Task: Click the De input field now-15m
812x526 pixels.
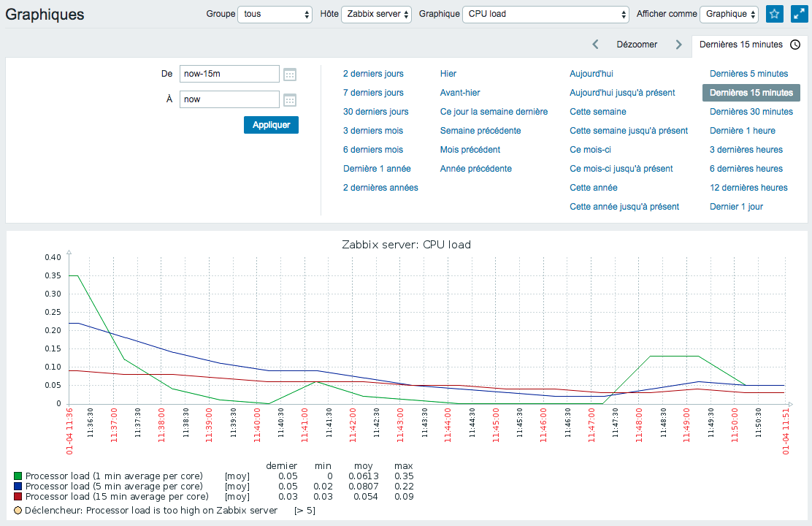Action: pyautogui.click(x=229, y=74)
